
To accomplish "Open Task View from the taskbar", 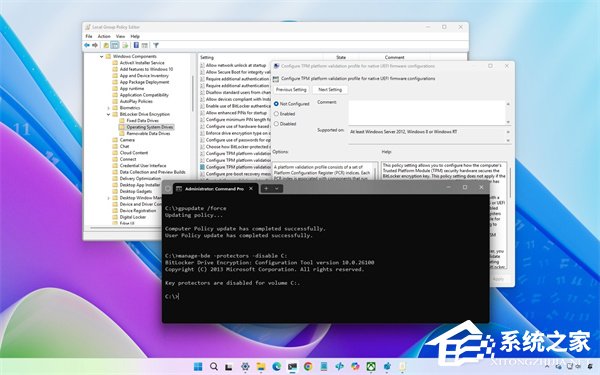I will (x=229, y=367).
